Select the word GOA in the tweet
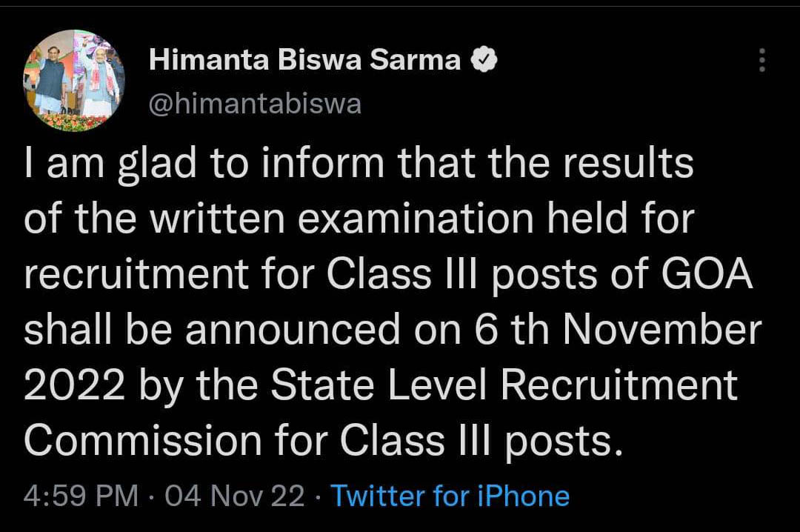Image resolution: width=800 pixels, height=532 pixels. (707, 273)
